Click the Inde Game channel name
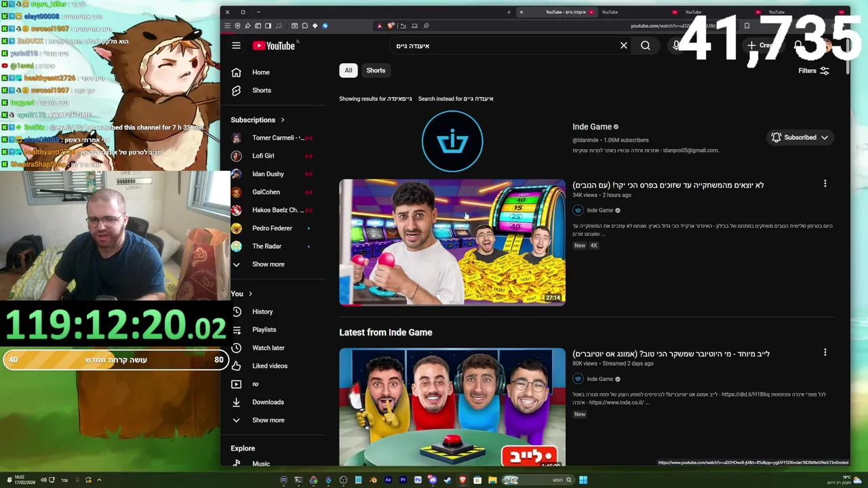This screenshot has width=868, height=488. point(592,127)
